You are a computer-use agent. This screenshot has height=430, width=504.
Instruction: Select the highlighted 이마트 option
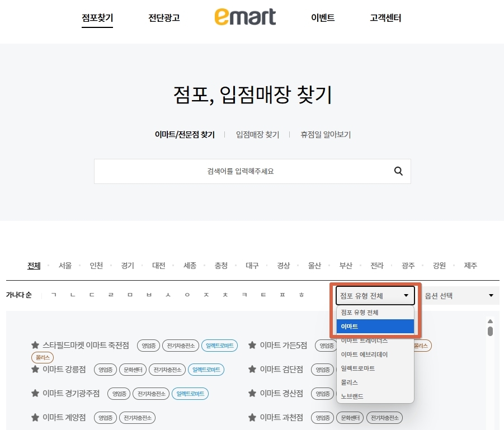point(375,327)
